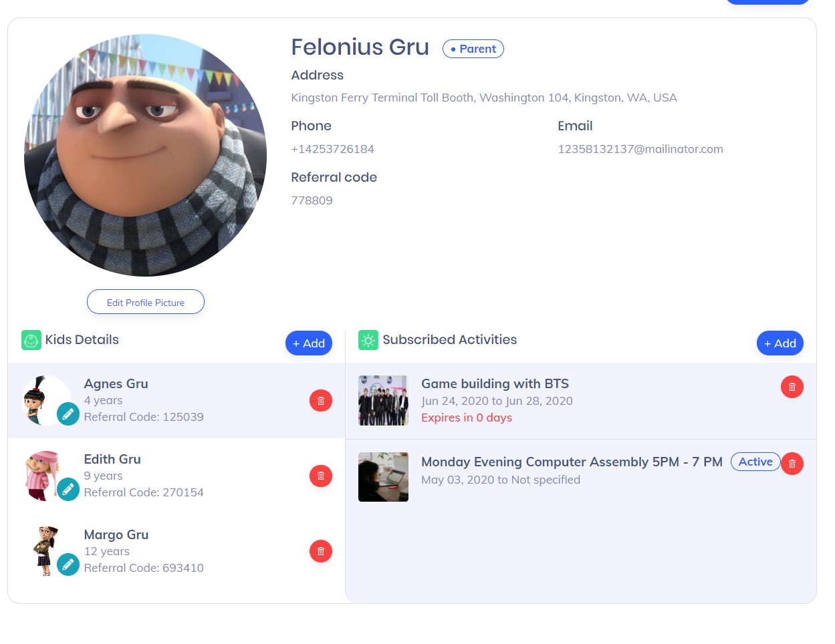Viewport: 835px width, 644px height.
Task: Click Monday Evening Computer Assembly title
Action: coord(572,462)
